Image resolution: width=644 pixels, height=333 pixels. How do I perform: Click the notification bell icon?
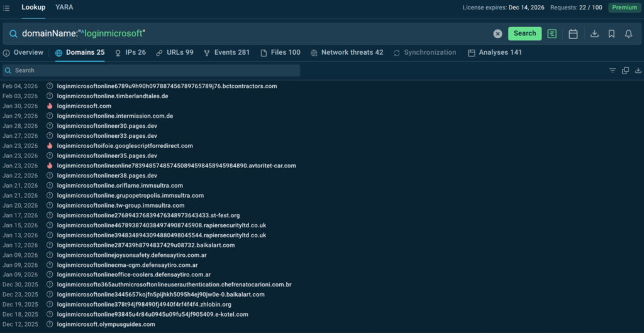[628, 34]
